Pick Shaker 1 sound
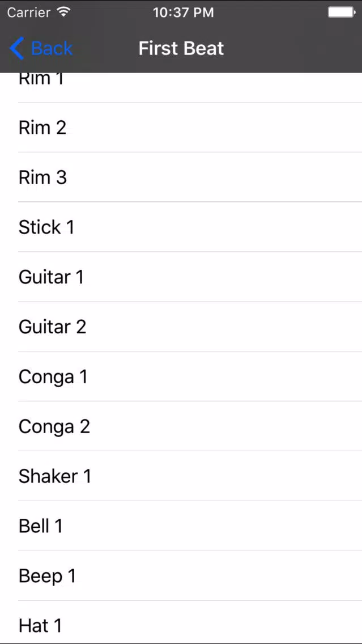Screen dimensions: 362x644 point(181,476)
